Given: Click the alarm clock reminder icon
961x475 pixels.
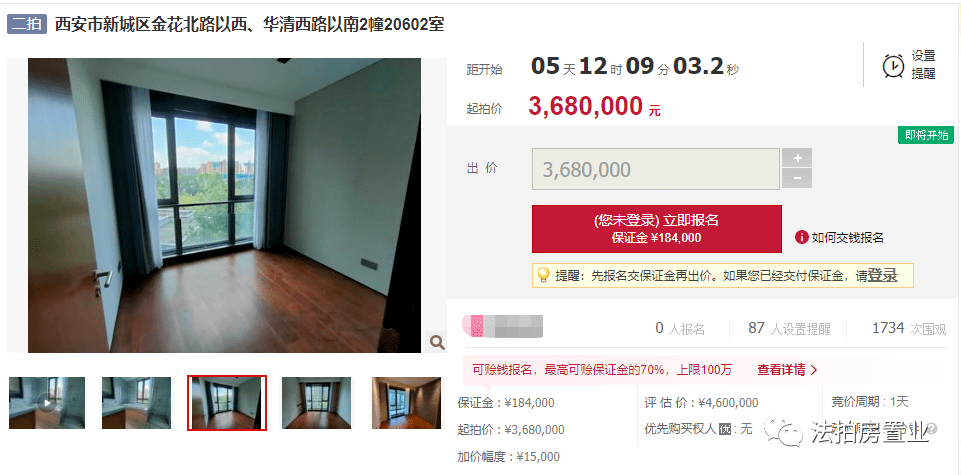Looking at the screenshot, I should click(893, 65).
